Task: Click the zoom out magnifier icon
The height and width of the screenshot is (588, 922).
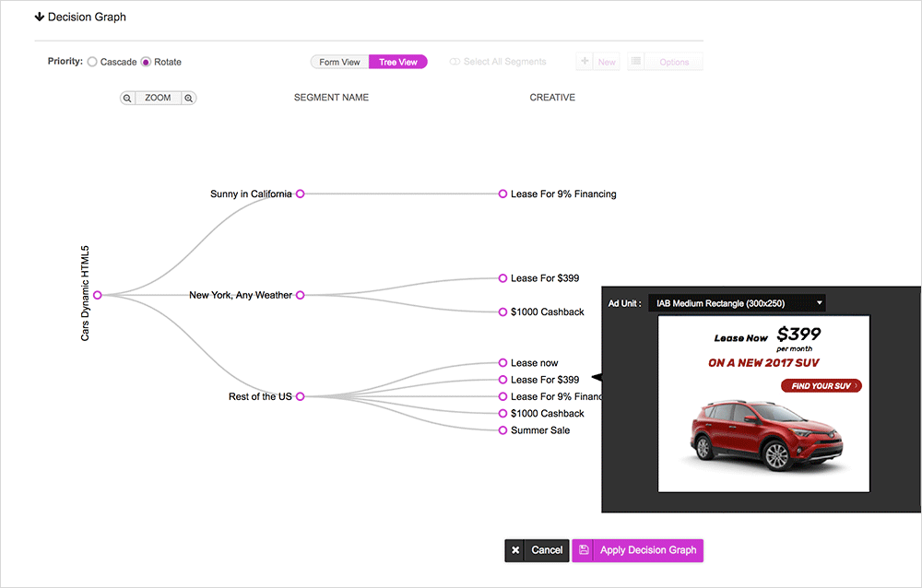Action: (x=127, y=98)
